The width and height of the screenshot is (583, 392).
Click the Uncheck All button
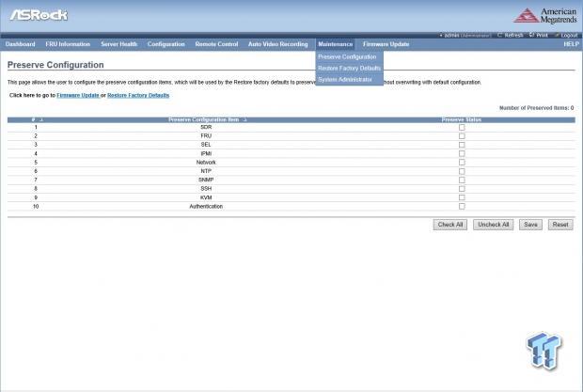tap(493, 225)
